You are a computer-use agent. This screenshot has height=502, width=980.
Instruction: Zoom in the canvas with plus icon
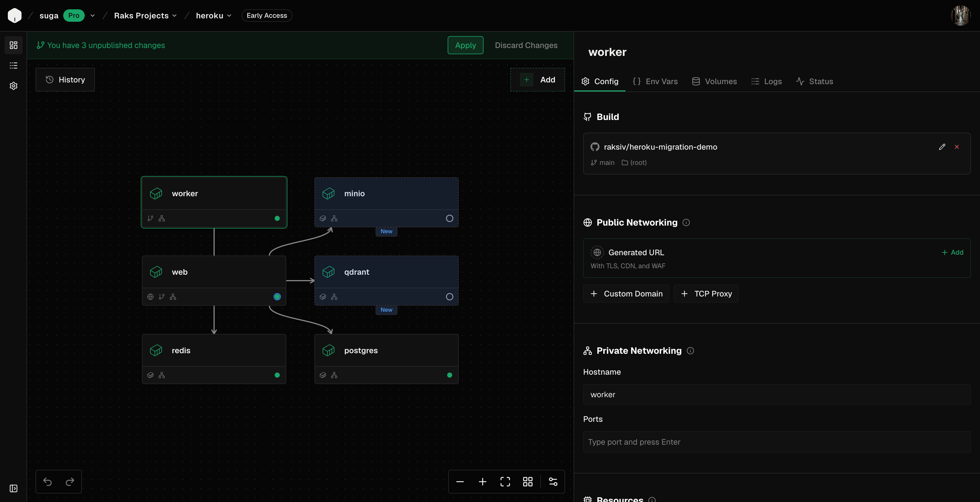(482, 482)
